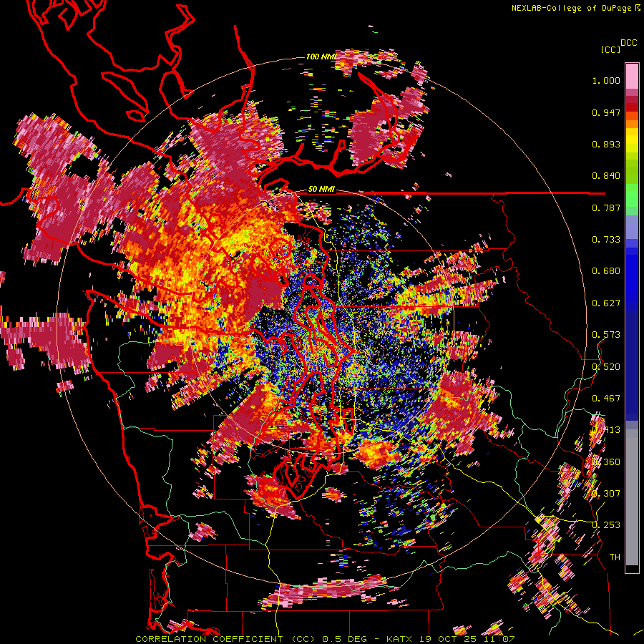The height and width of the screenshot is (644, 644).
Task: Click the gray lower segment of color bar
Action: click(x=632, y=497)
